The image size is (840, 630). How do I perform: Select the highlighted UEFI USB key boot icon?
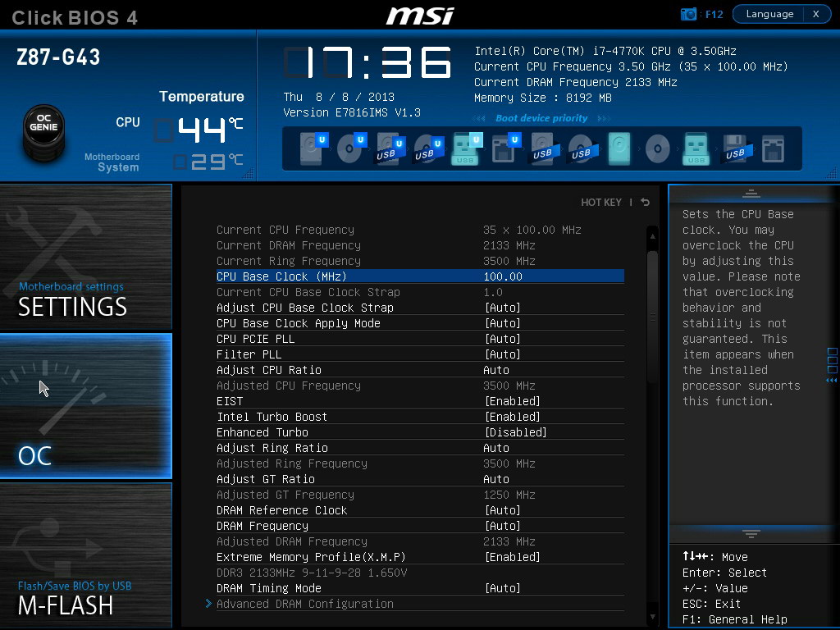[467, 148]
